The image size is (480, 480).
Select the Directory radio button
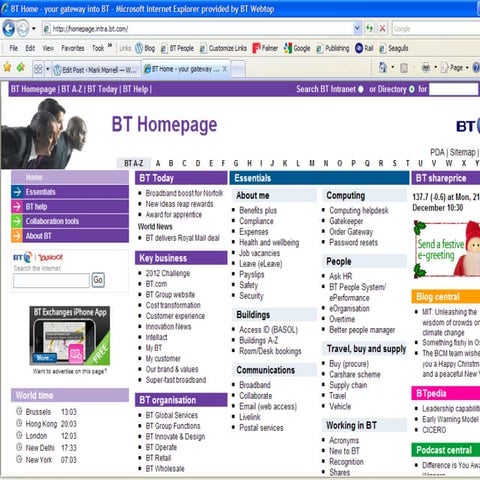[x=412, y=89]
